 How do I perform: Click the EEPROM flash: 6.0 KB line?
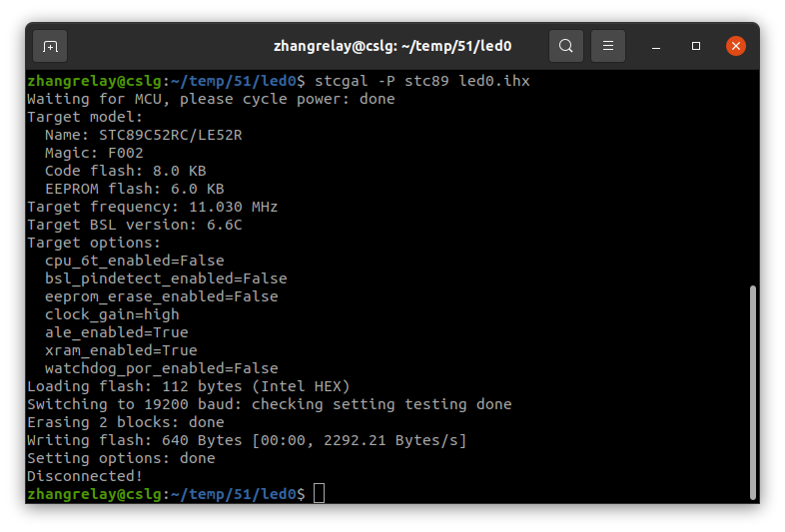click(x=135, y=190)
